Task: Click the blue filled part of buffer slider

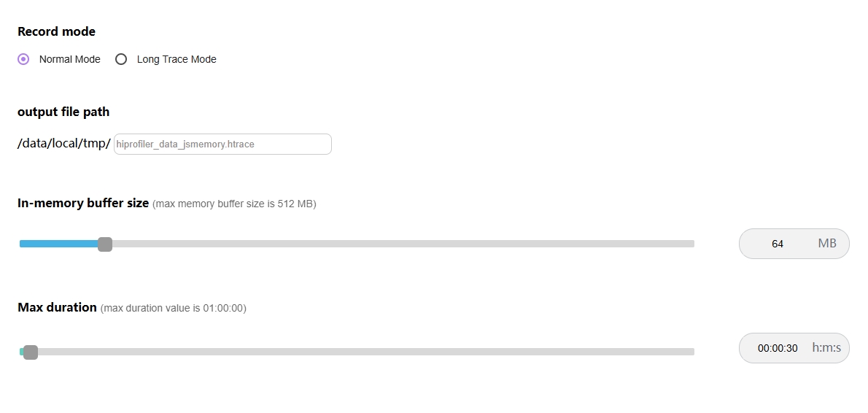Action: (58, 244)
